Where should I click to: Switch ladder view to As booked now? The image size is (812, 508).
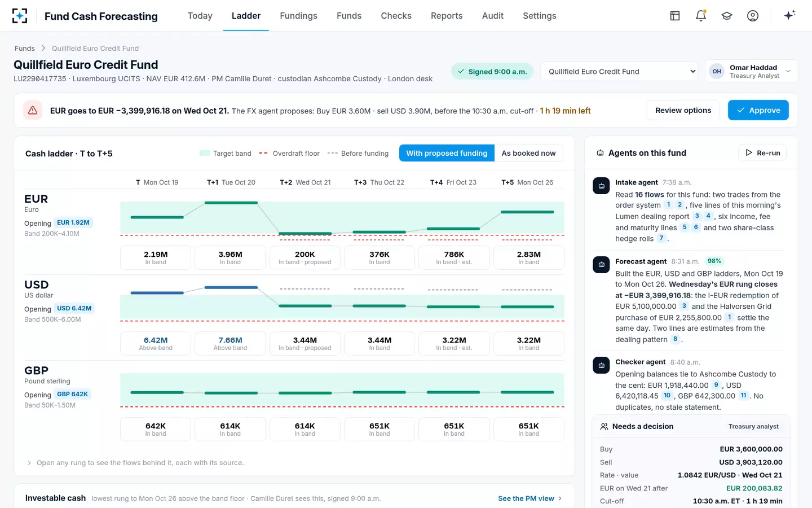[x=528, y=153]
